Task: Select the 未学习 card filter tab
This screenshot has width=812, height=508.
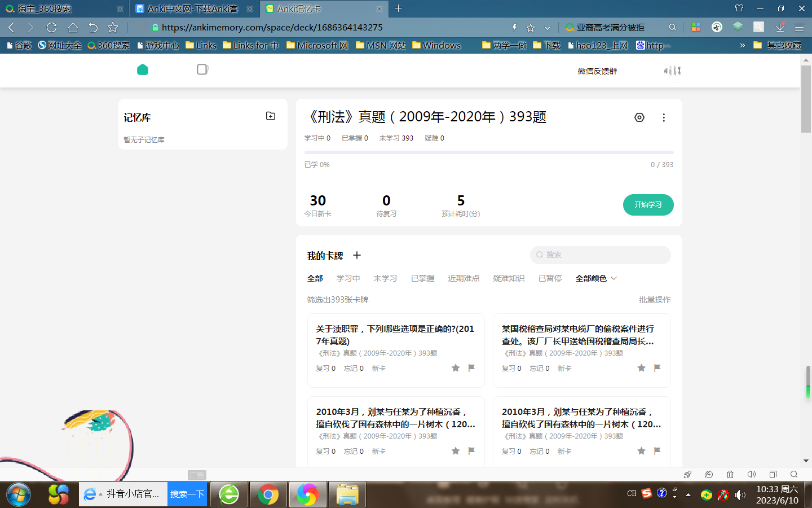Action: (x=385, y=278)
